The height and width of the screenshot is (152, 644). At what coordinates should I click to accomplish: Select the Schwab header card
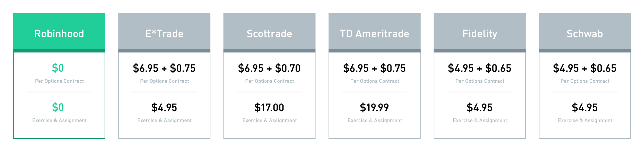tap(584, 33)
